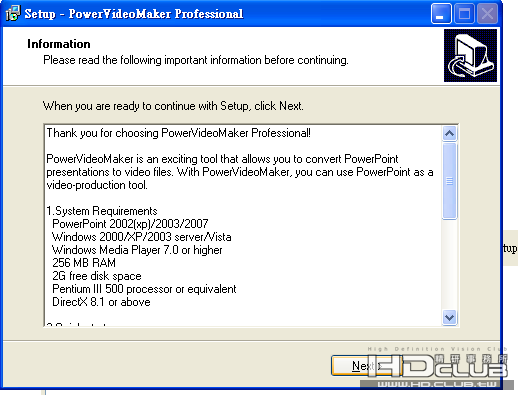Click the disabled close button of the Setup window

coord(487,14)
